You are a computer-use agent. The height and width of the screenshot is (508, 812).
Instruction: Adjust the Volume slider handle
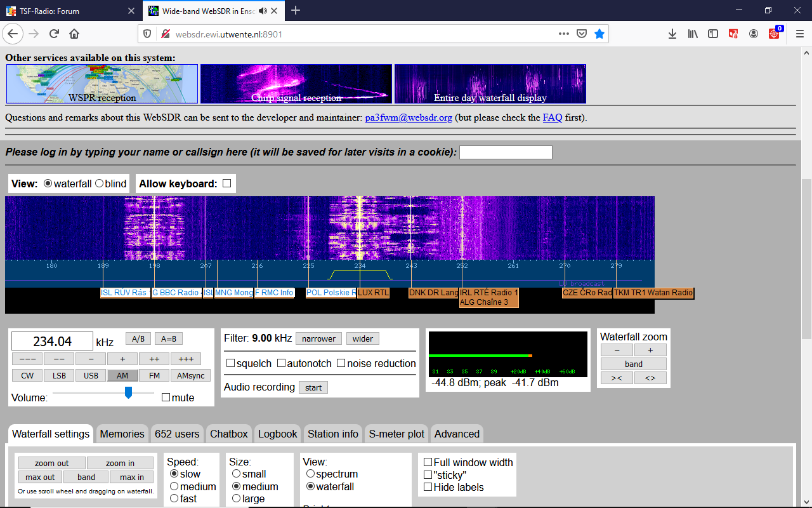[128, 392]
